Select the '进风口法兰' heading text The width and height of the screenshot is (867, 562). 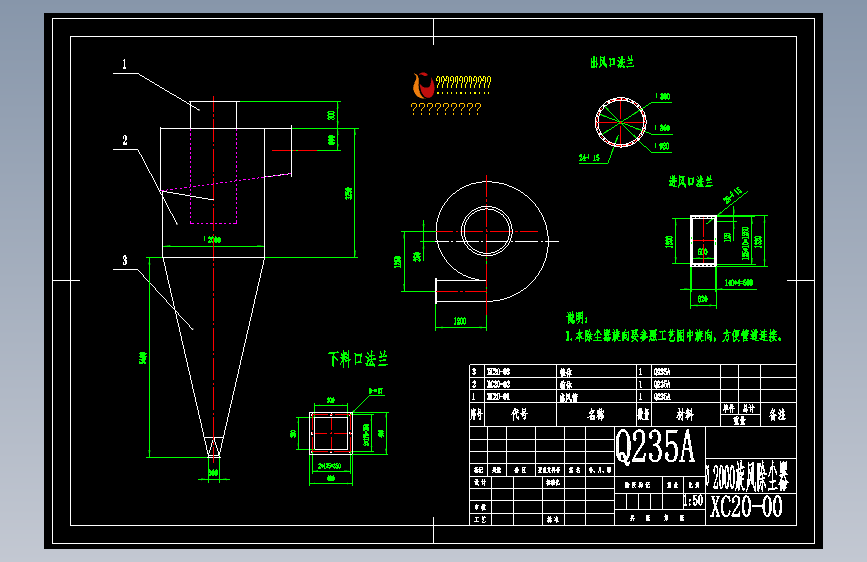(x=691, y=181)
